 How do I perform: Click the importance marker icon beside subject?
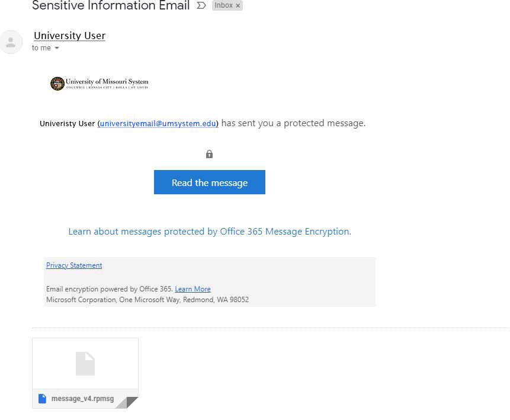(x=201, y=5)
